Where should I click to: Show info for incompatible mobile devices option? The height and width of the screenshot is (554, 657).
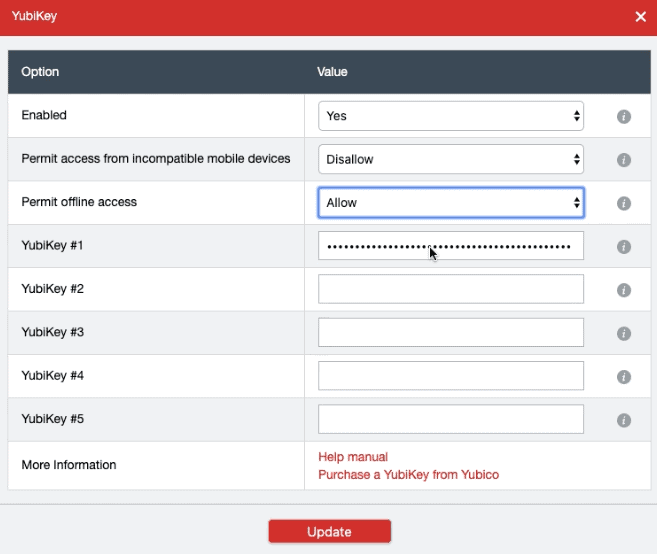[x=623, y=160]
